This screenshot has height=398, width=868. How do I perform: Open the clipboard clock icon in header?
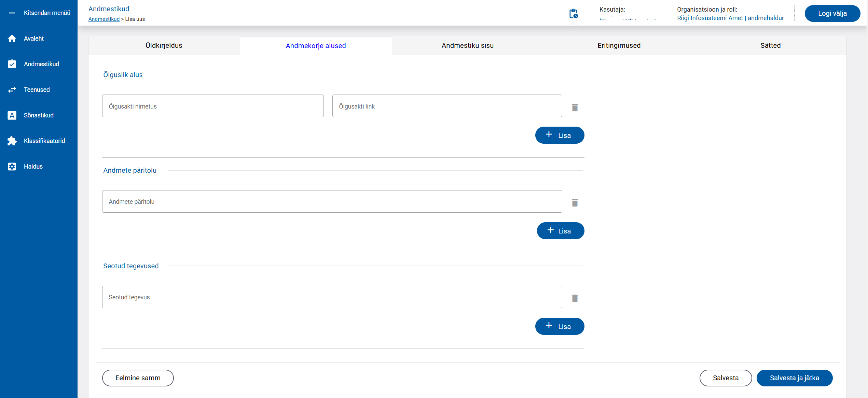click(x=573, y=14)
